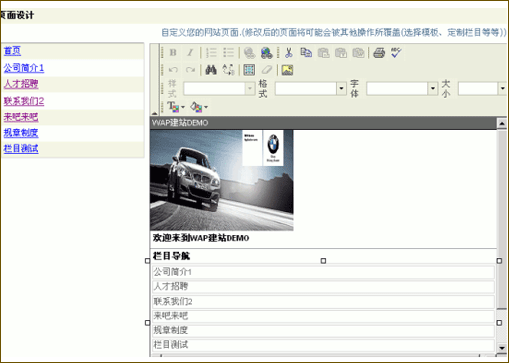Click the insert hyperlink globe icon
The image size is (509, 363).
(267, 53)
